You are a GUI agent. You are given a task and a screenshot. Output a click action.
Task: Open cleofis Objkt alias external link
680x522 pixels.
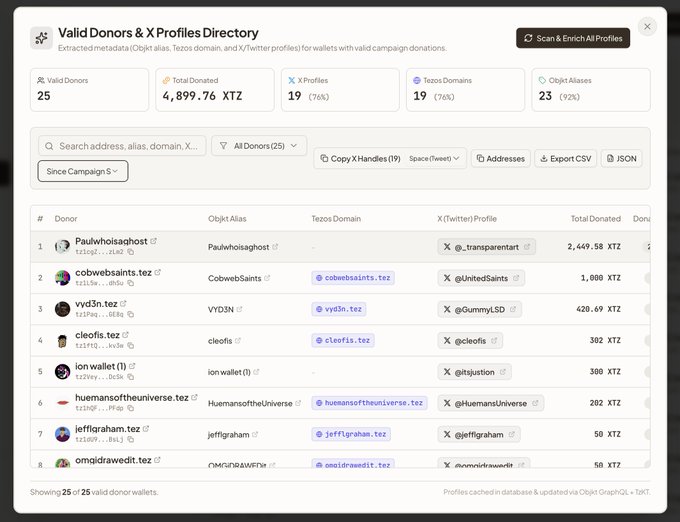(x=238, y=340)
